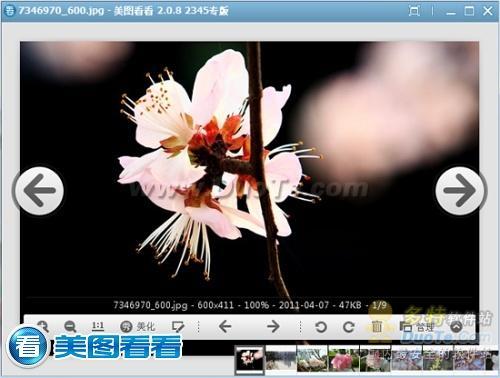The image size is (500, 378).
Task: Select the second thumbnail in filmstrip
Action: click(281, 359)
